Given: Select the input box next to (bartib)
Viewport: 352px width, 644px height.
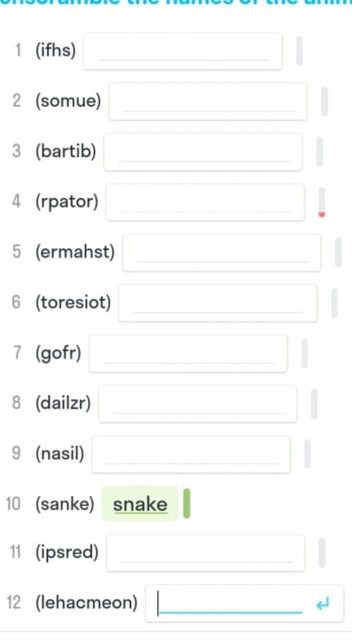Looking at the screenshot, I should 203,152.
